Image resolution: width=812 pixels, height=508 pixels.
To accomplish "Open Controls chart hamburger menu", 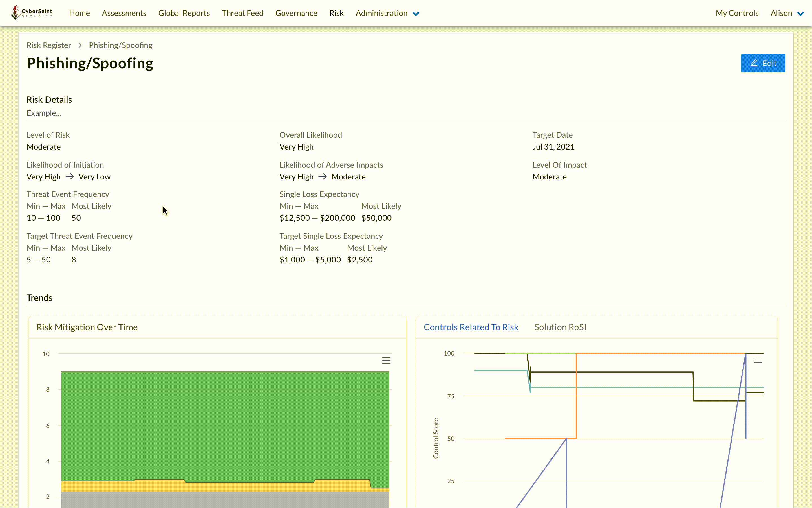I will point(758,360).
